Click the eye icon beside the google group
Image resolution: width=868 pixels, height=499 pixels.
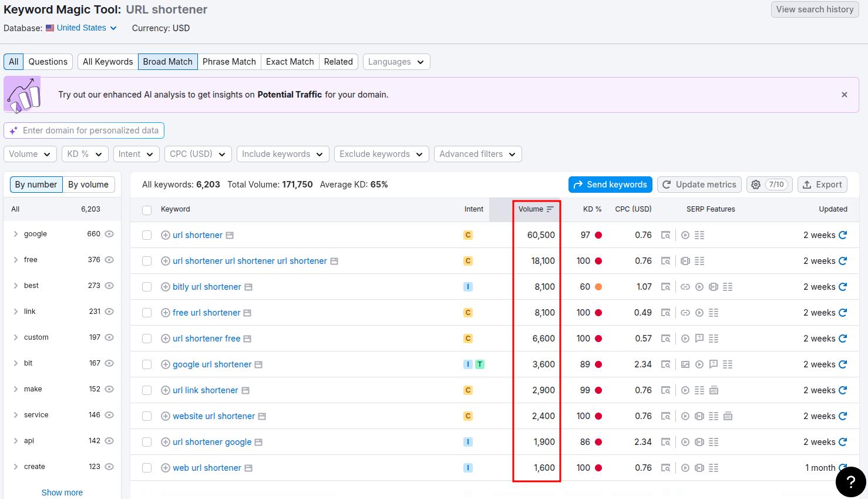(x=109, y=233)
